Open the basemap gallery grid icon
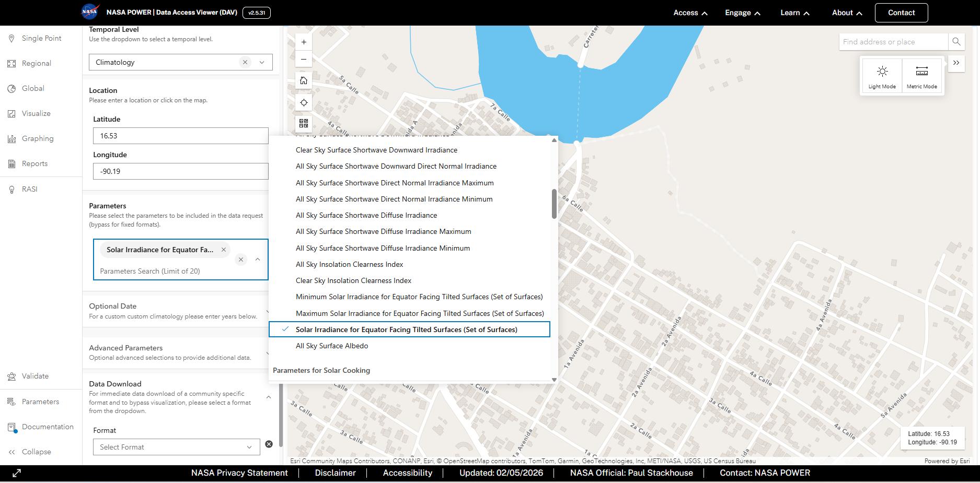Viewport: 980px width, 483px height. click(304, 123)
